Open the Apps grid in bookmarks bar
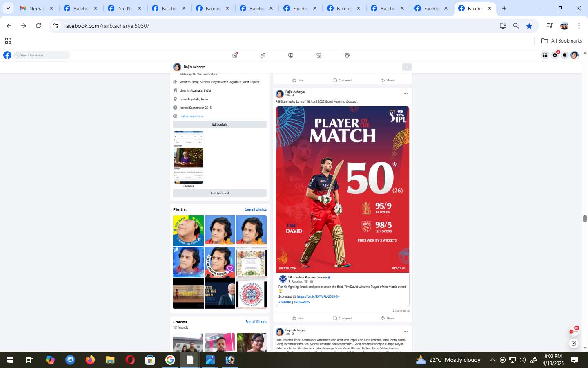The width and height of the screenshot is (588, 368). pos(8,41)
